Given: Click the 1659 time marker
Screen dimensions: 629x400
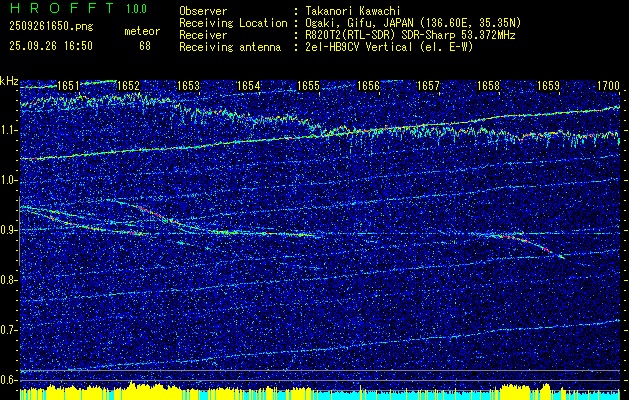Looking at the screenshot, I should click(x=548, y=87).
